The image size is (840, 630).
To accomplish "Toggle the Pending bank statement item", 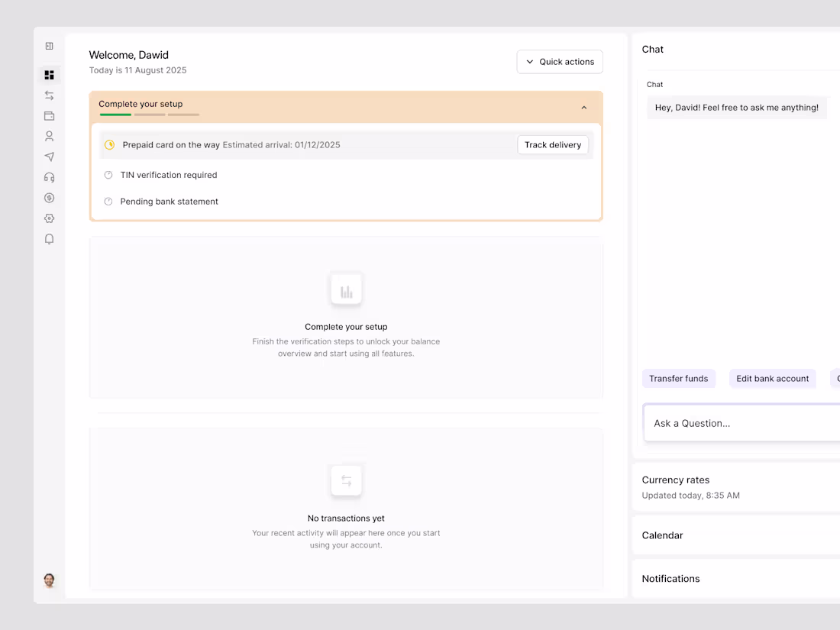I will (169, 201).
